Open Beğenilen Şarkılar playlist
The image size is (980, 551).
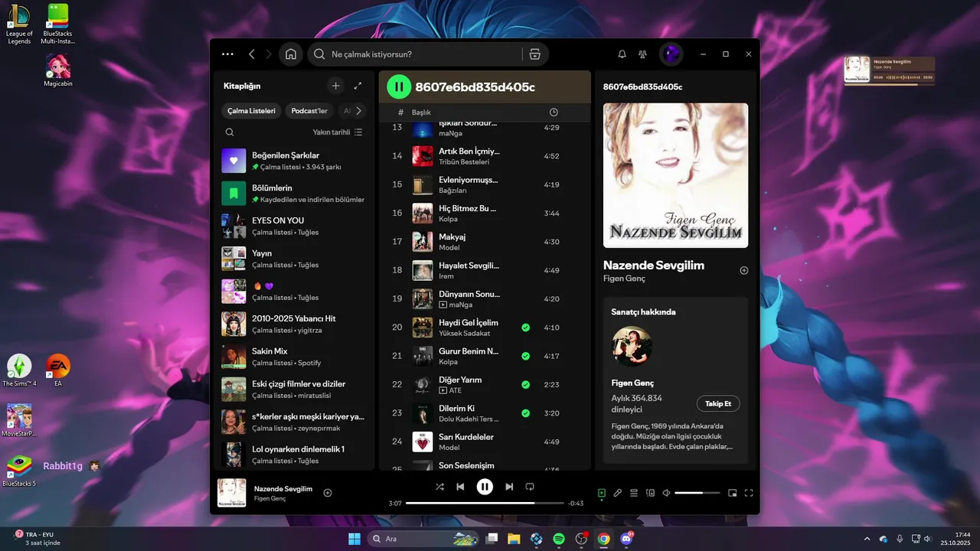293,161
